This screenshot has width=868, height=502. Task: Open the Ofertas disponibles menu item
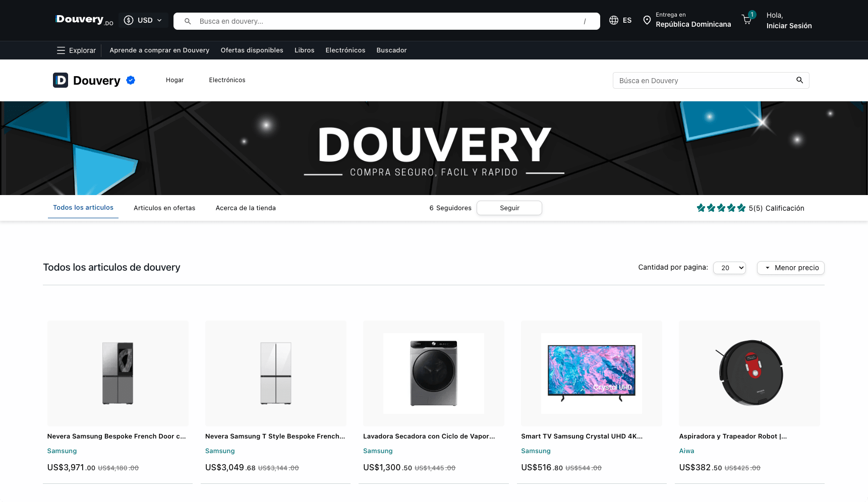252,50
